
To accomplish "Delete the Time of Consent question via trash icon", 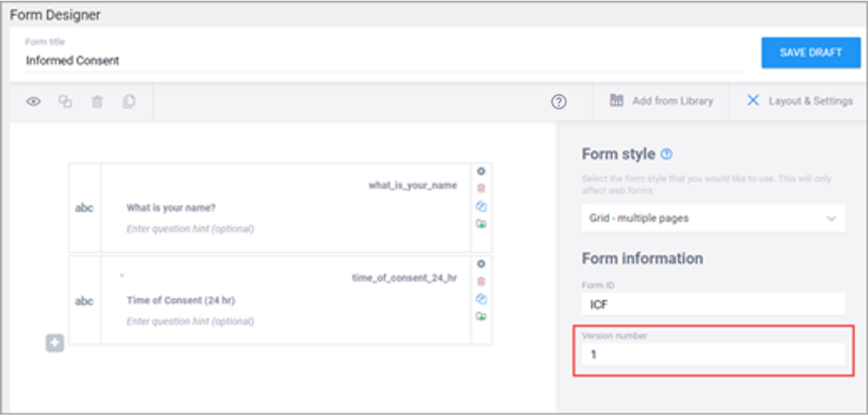I will click(482, 281).
